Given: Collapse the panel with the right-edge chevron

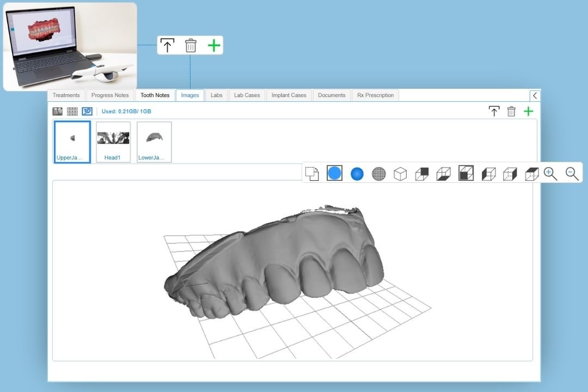Looking at the screenshot, I should point(535,95).
